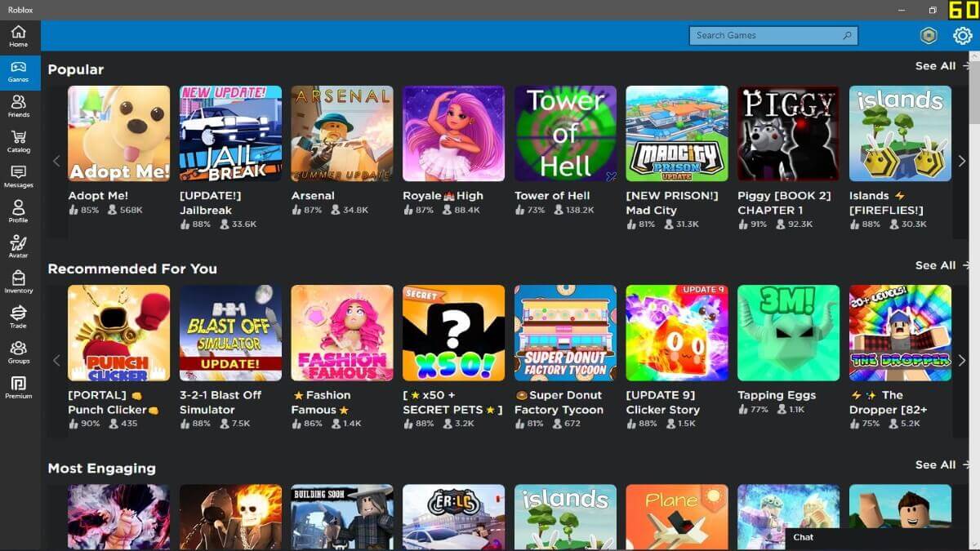Open the Blast Off Simulator thumbnail

[x=230, y=333]
